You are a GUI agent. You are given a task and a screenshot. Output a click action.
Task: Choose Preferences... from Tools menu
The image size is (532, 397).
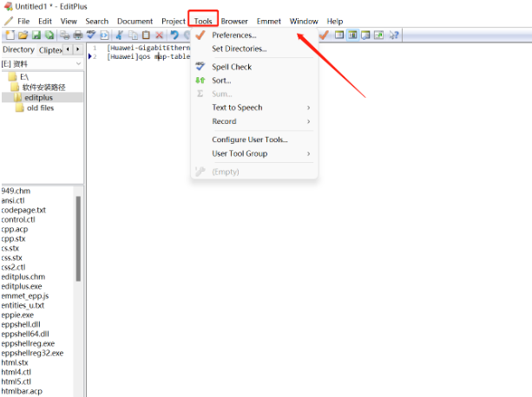(254, 35)
